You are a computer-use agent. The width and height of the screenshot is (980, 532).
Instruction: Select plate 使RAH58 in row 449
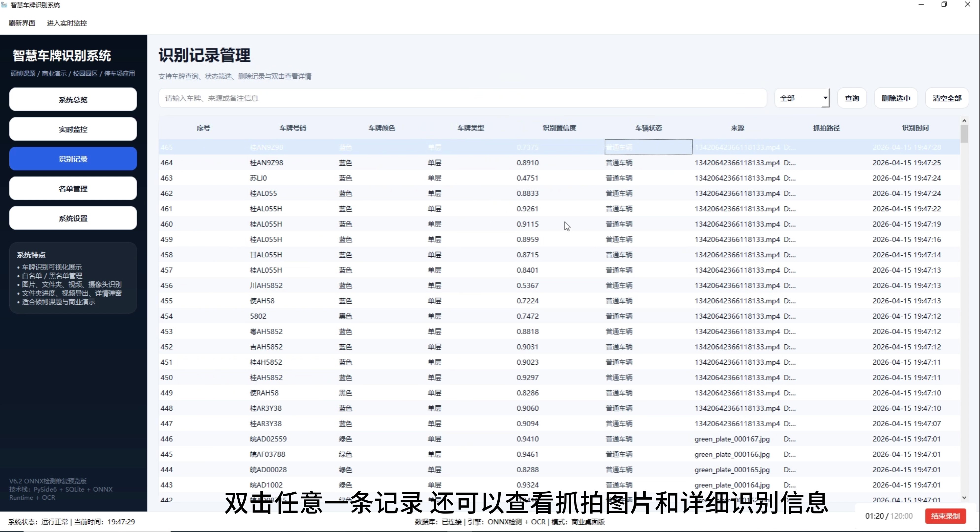(x=264, y=393)
